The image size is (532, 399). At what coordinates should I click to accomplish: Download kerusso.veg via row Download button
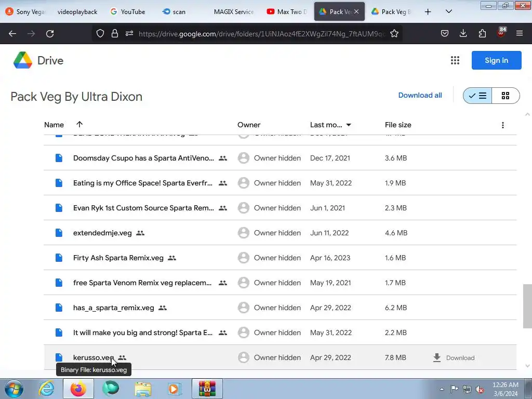point(454,357)
